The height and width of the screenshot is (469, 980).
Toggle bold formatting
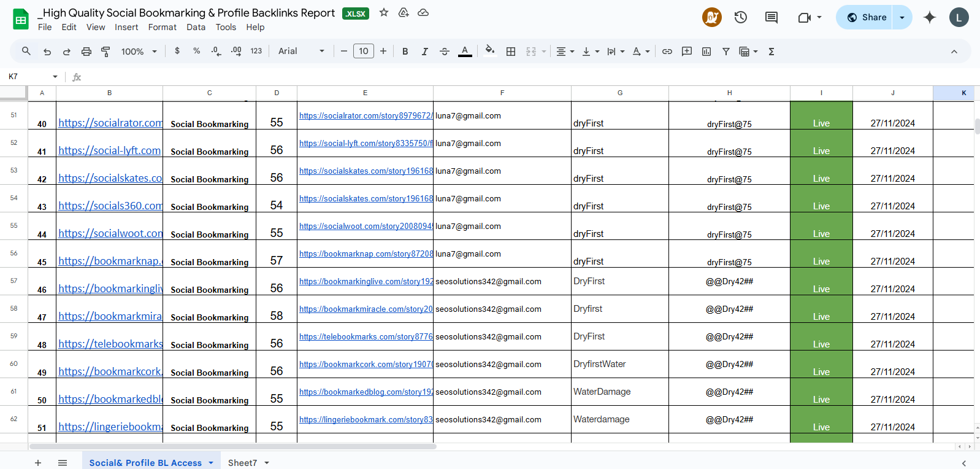(x=405, y=52)
